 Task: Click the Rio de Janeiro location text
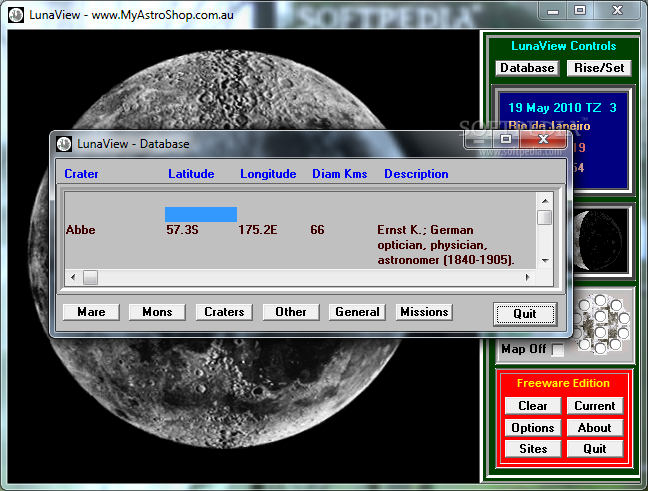coord(549,126)
